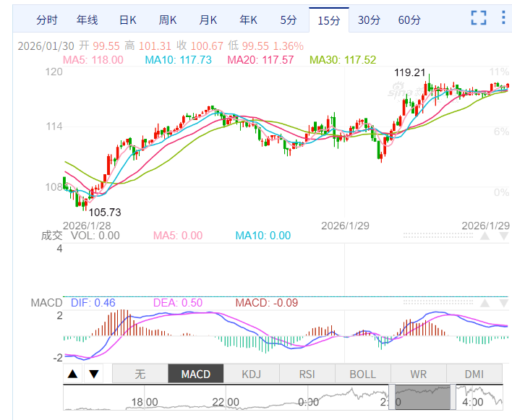Enable the BOLL indicator

point(362,374)
